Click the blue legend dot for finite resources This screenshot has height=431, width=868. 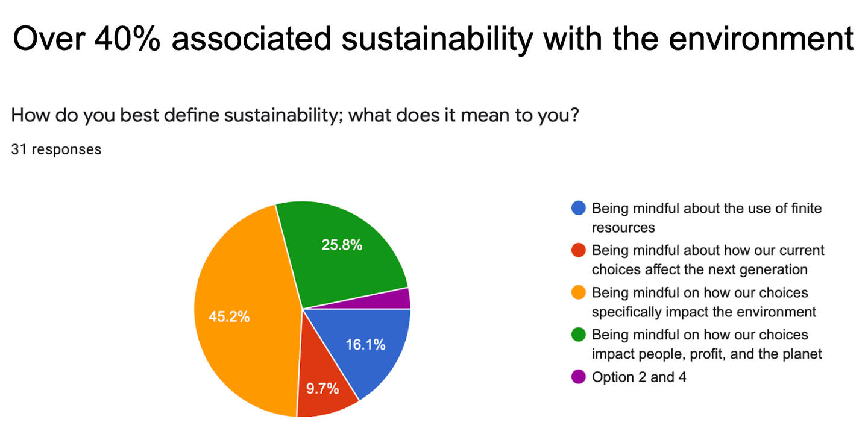pos(578,209)
